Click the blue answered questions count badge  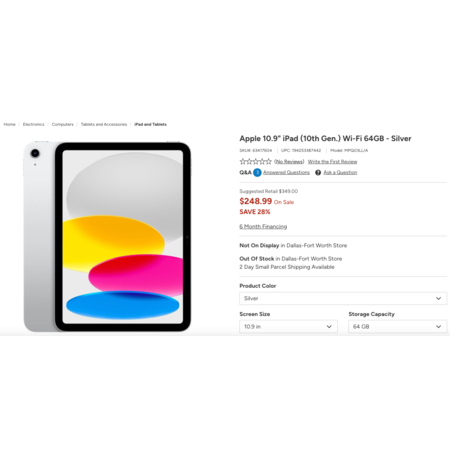(257, 172)
